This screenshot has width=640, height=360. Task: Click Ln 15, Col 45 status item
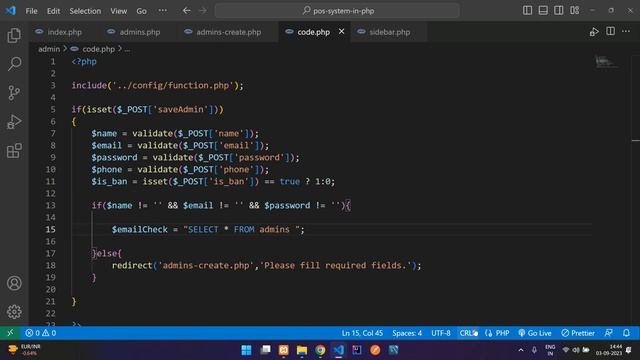pos(362,333)
